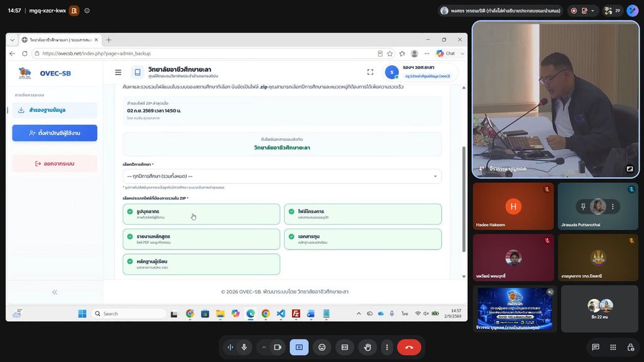Open the emoji reactions button
The width and height of the screenshot is (644, 362).
pyautogui.click(x=322, y=347)
